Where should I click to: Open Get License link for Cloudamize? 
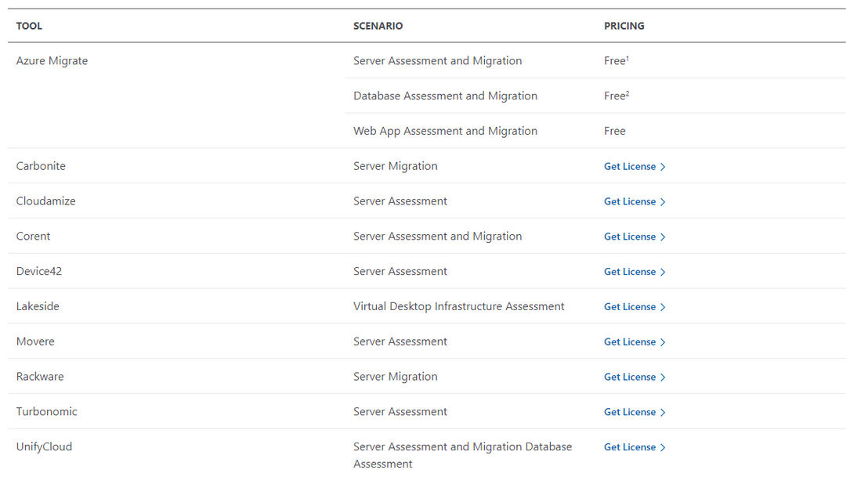(x=635, y=201)
